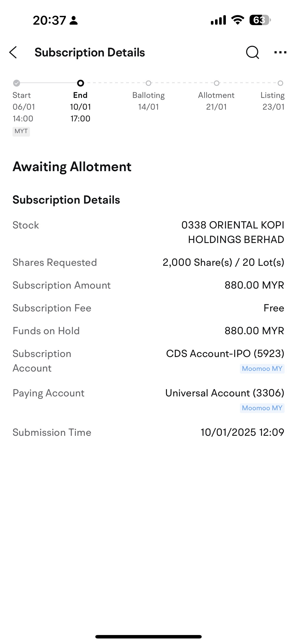
Task: Select the Listing timeline marker
Action: 280,83
